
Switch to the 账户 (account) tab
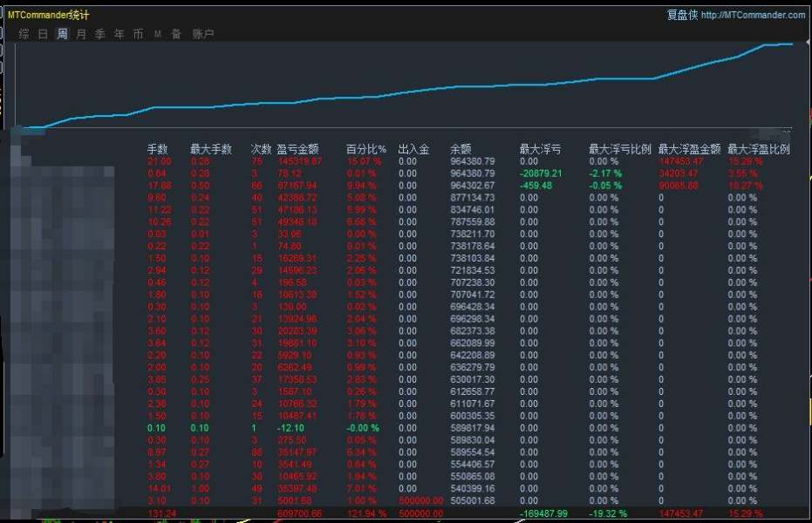[202, 34]
